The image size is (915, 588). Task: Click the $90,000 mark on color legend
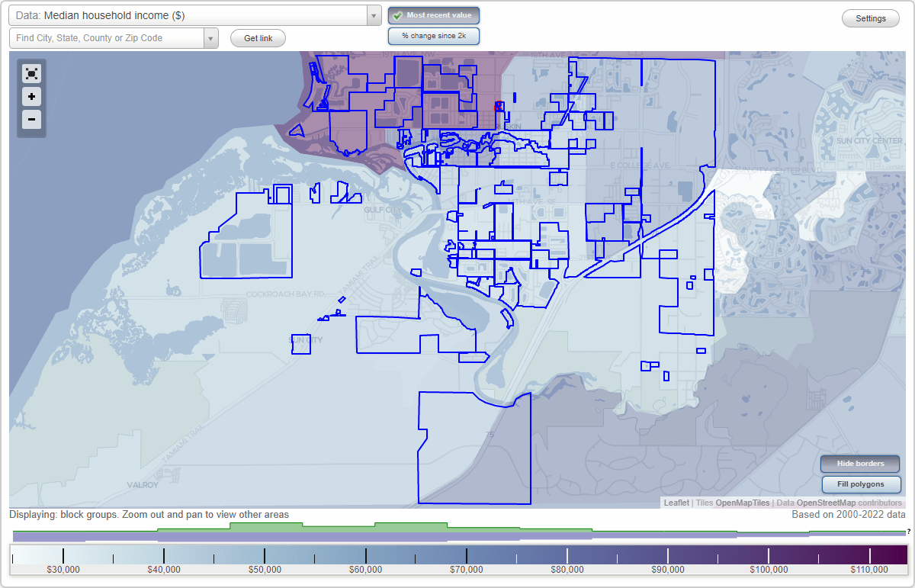pos(668,569)
